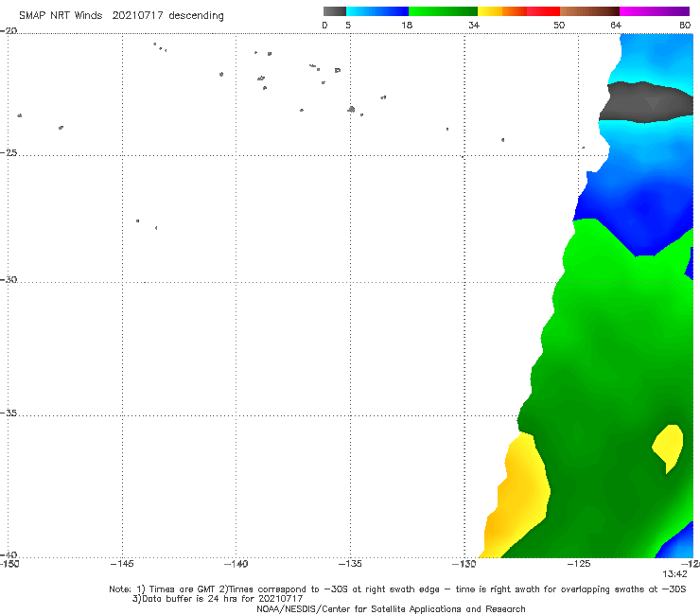This screenshot has height=615, width=700.
Task: Click the date '20210717' in the title
Action: click(137, 15)
